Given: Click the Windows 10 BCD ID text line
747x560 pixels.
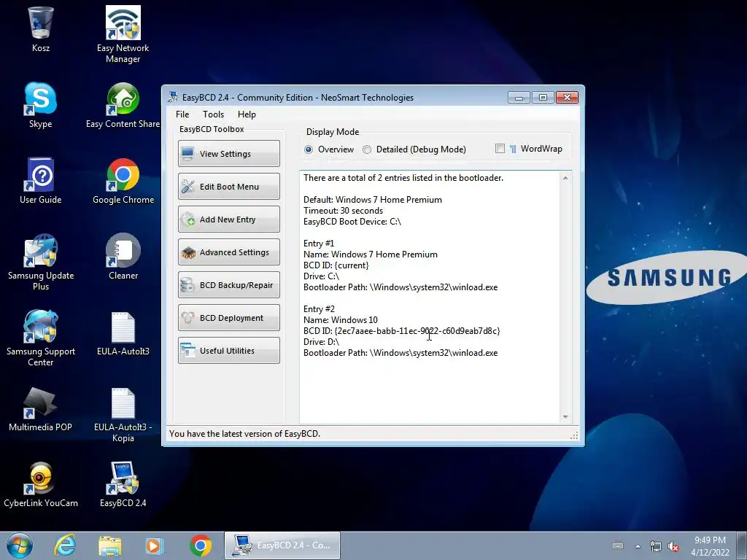Looking at the screenshot, I should [402, 331].
